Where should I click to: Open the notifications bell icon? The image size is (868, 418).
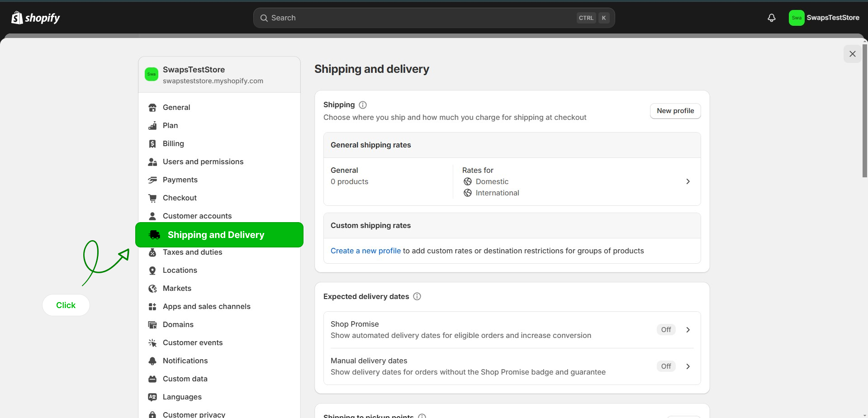pos(772,18)
